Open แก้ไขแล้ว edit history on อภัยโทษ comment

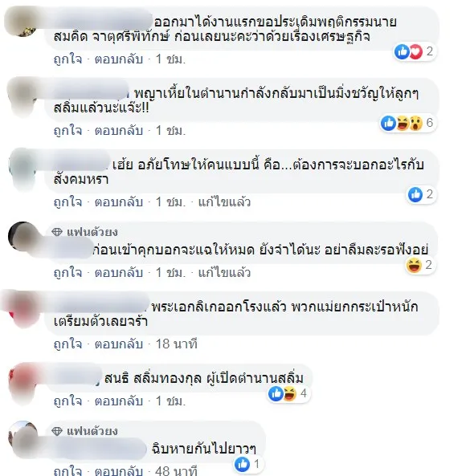pyautogui.click(x=224, y=201)
